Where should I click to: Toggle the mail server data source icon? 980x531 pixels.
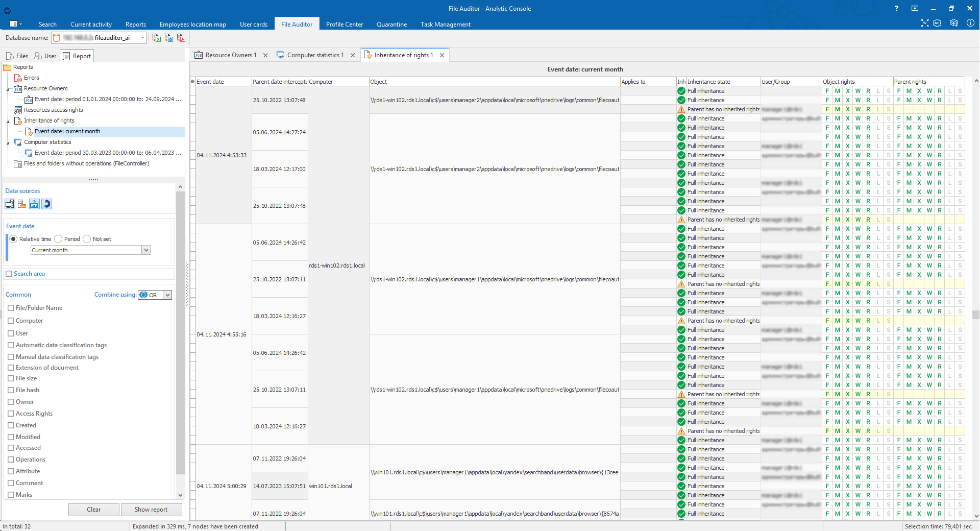[22, 204]
